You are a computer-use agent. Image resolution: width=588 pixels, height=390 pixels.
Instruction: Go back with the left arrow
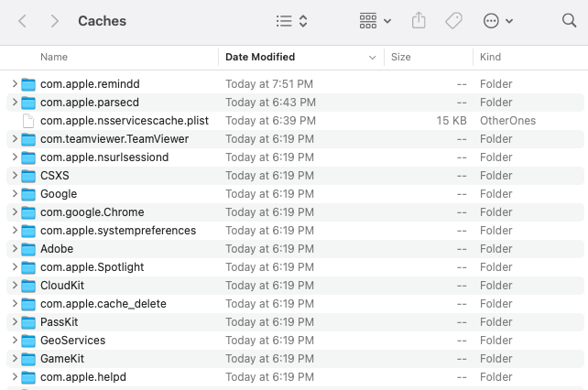[x=23, y=21]
